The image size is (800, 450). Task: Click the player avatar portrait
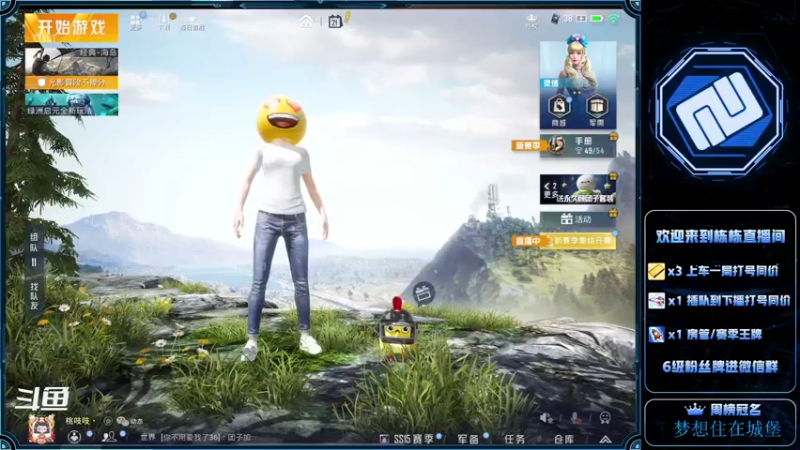click(x=42, y=428)
